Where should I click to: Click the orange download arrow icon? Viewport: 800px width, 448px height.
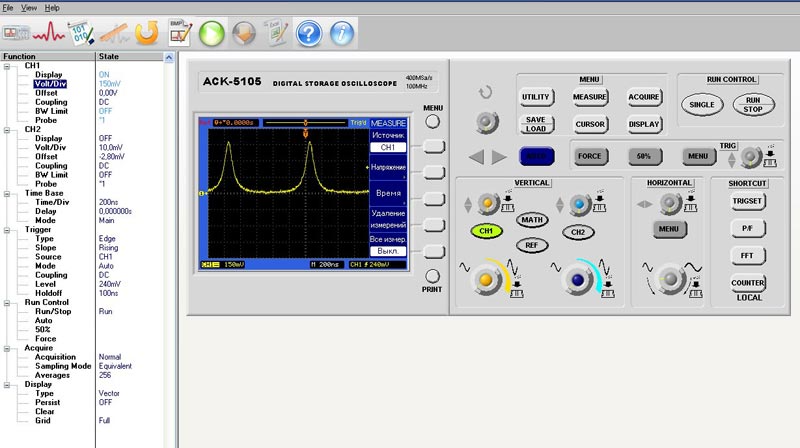[244, 34]
